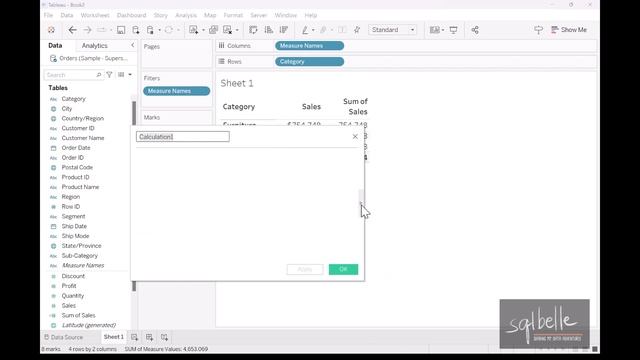Open the Dashboard menu
Image resolution: width=640 pixels, height=360 pixels.
pyautogui.click(x=131, y=15)
